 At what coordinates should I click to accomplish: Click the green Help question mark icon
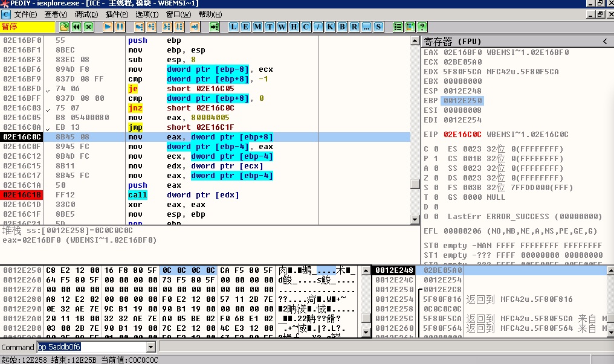(422, 27)
